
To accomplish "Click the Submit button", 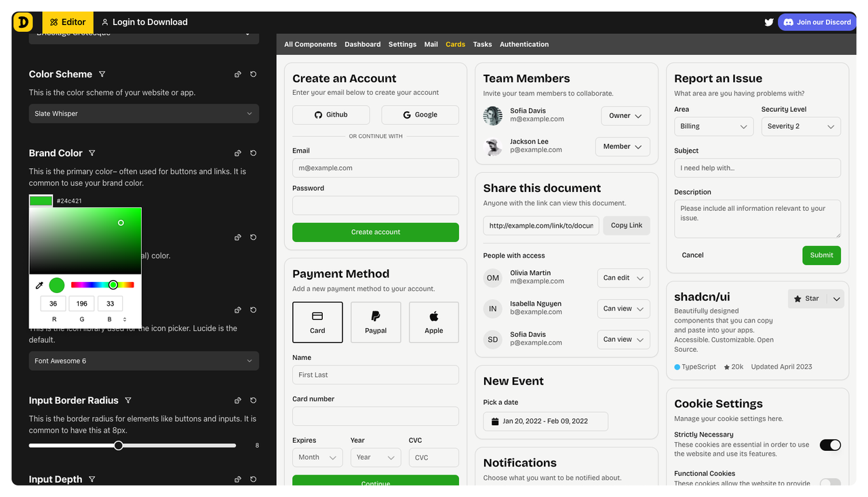I will (x=821, y=255).
